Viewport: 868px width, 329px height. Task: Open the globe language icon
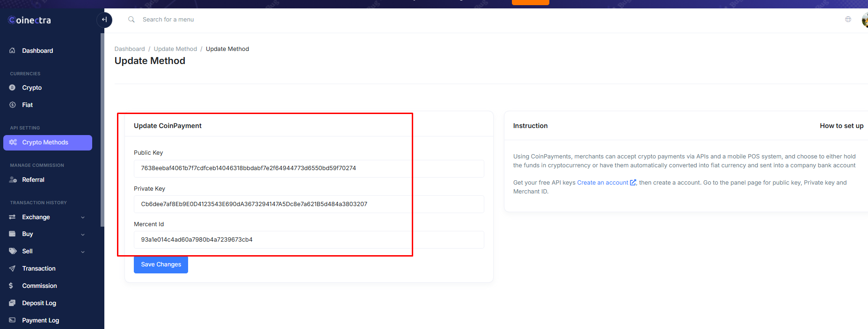coord(848,19)
